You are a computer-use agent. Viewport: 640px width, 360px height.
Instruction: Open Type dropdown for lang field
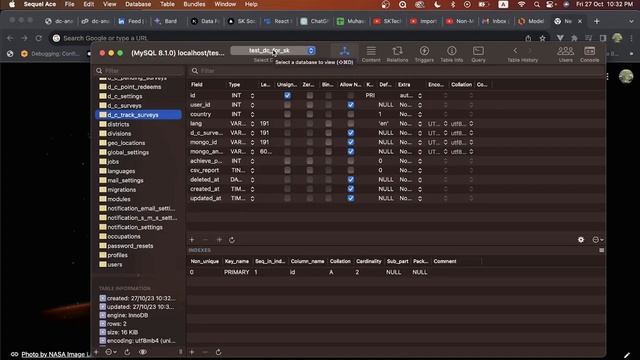252,124
